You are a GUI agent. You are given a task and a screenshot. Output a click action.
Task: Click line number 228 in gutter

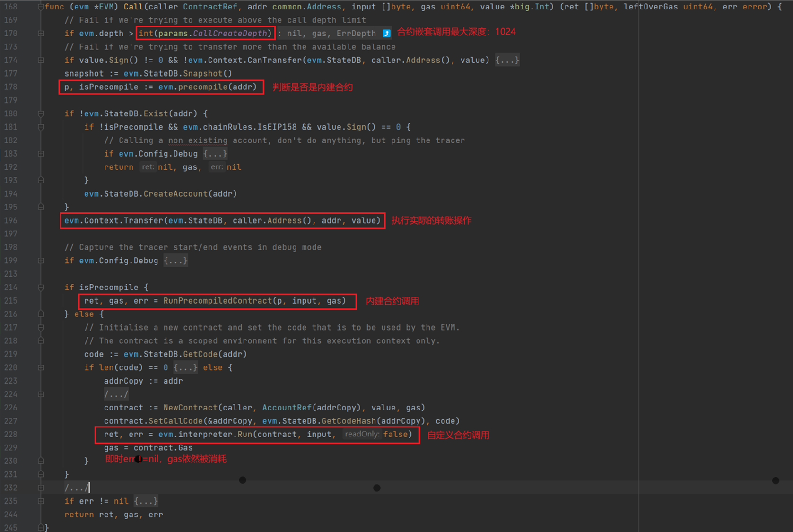pos(10,434)
